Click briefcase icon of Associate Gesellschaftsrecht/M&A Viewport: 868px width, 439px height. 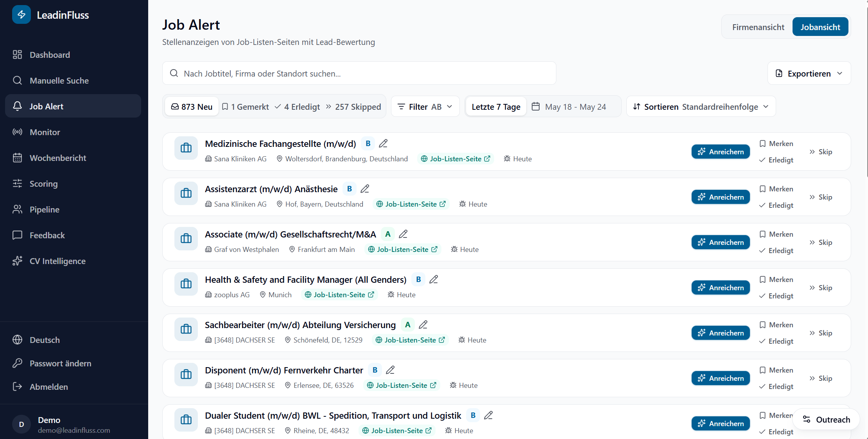186,239
